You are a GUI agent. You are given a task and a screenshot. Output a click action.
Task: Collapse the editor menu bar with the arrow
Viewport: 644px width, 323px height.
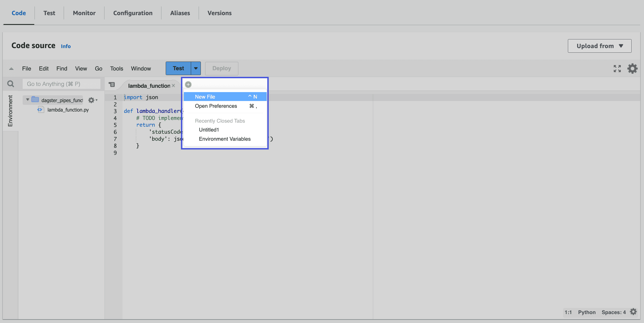pos(11,68)
